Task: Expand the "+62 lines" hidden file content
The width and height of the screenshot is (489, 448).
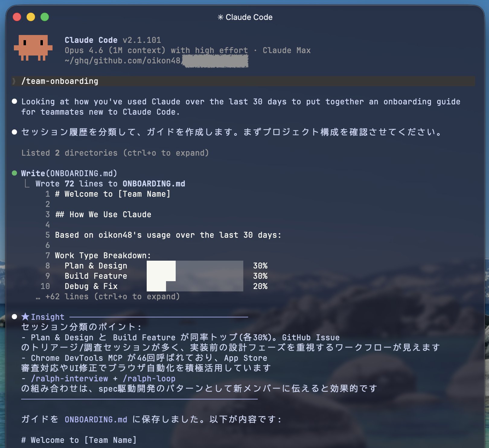Action: 108,297
